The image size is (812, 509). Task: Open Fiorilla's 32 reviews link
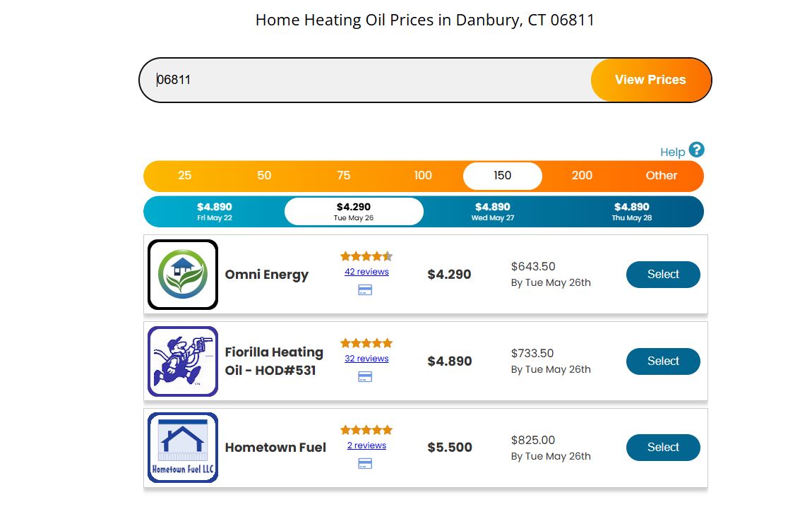click(x=366, y=359)
